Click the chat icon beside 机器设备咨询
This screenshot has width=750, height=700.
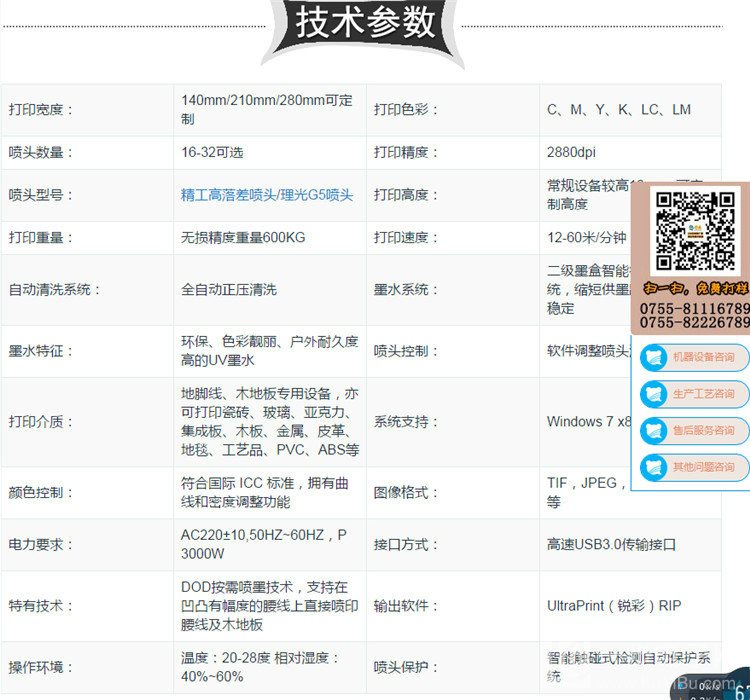coord(655,357)
